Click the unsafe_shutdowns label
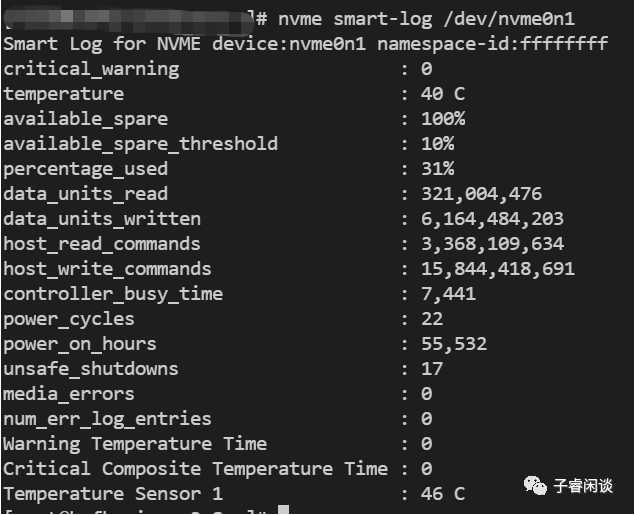 point(91,369)
